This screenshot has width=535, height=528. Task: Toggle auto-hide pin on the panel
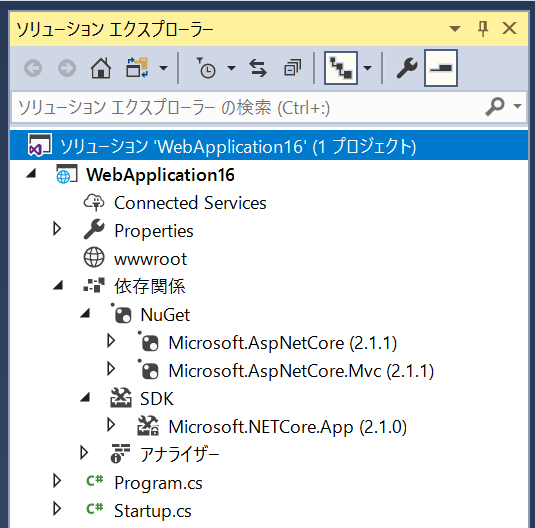(x=482, y=29)
